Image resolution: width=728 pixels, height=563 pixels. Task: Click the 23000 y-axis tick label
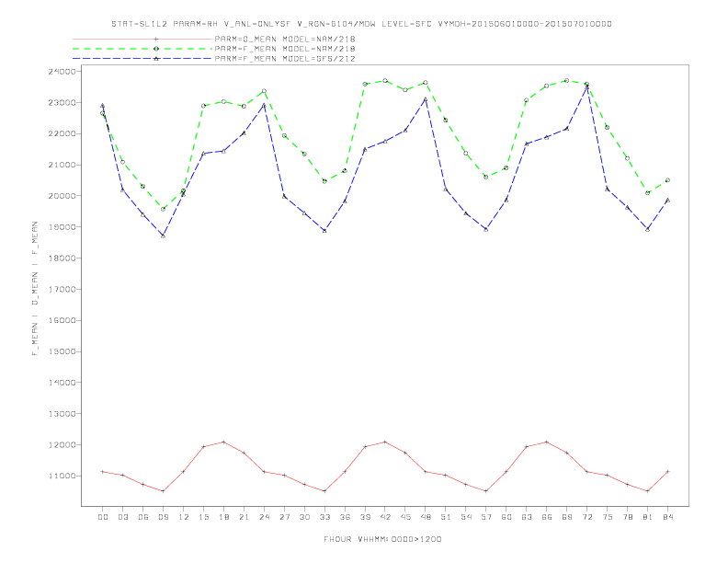click(x=62, y=103)
